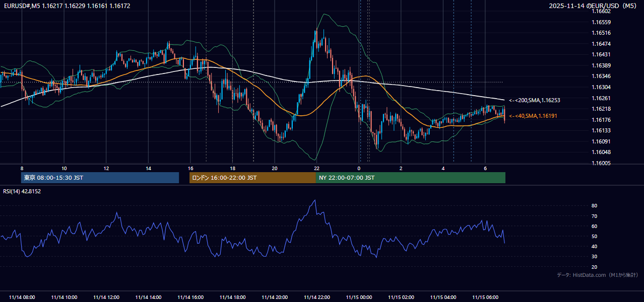The height and width of the screenshot is (302, 644).
Task: Click the hour label 10 under the price chart
Action: [64, 168]
